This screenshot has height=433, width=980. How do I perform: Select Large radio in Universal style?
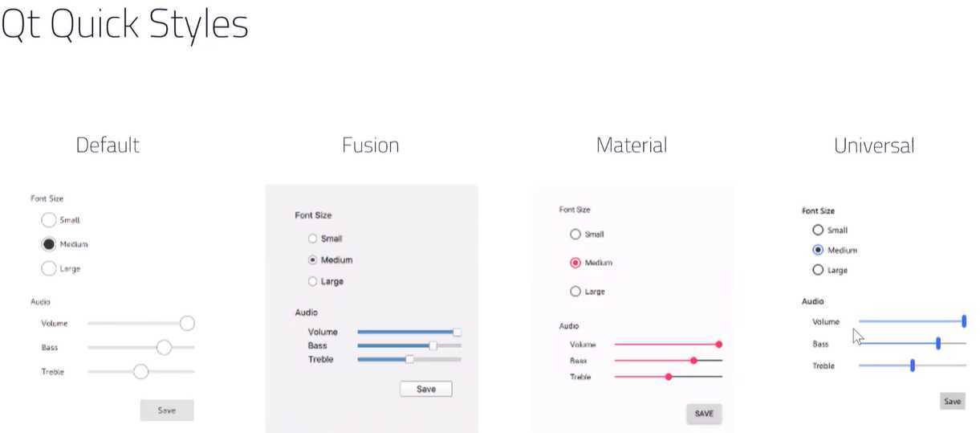[x=818, y=270]
